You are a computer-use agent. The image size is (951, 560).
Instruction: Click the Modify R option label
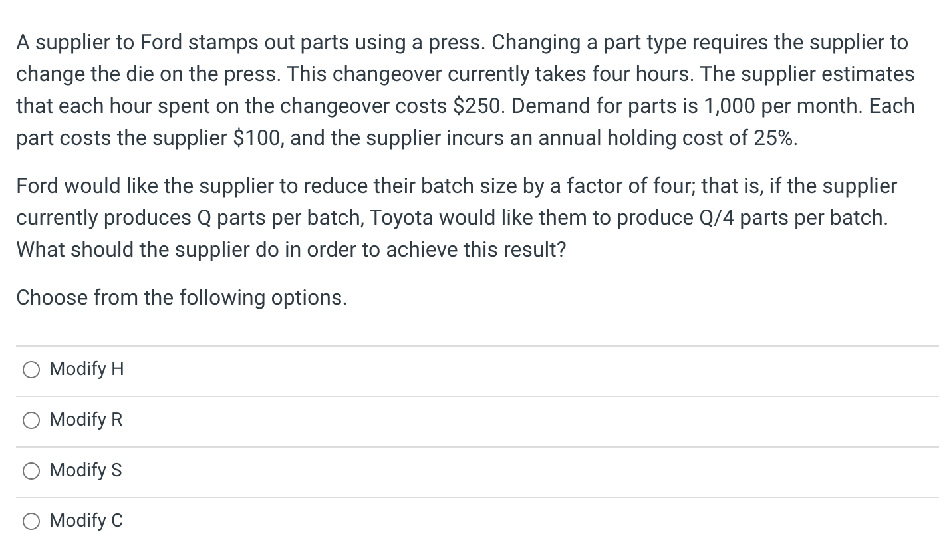[x=86, y=420]
